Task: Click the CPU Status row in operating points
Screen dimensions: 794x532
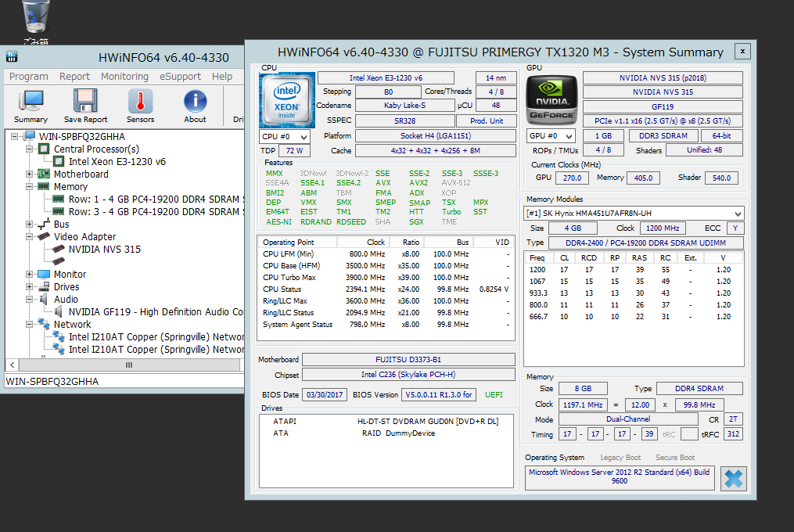Action: [386, 289]
